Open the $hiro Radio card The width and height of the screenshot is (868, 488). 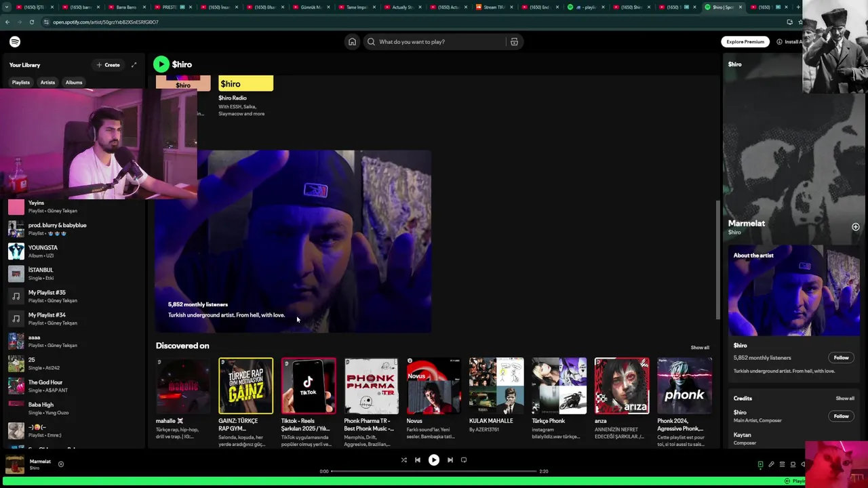(x=245, y=95)
